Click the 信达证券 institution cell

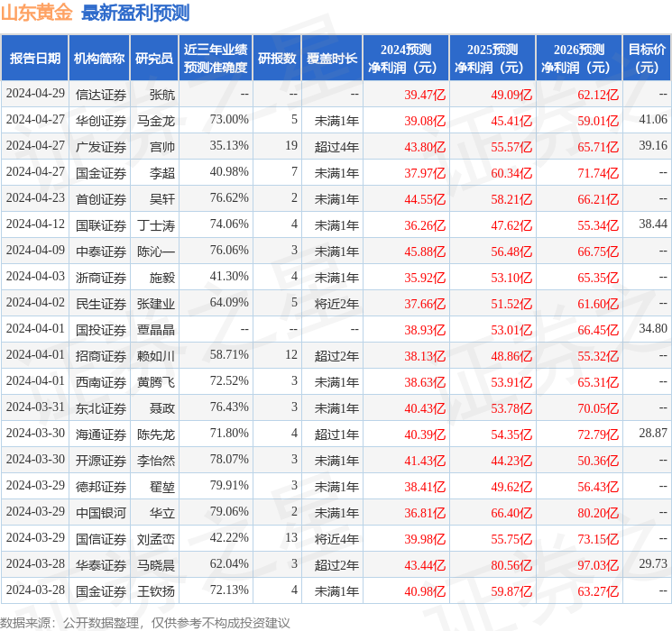coord(101,95)
